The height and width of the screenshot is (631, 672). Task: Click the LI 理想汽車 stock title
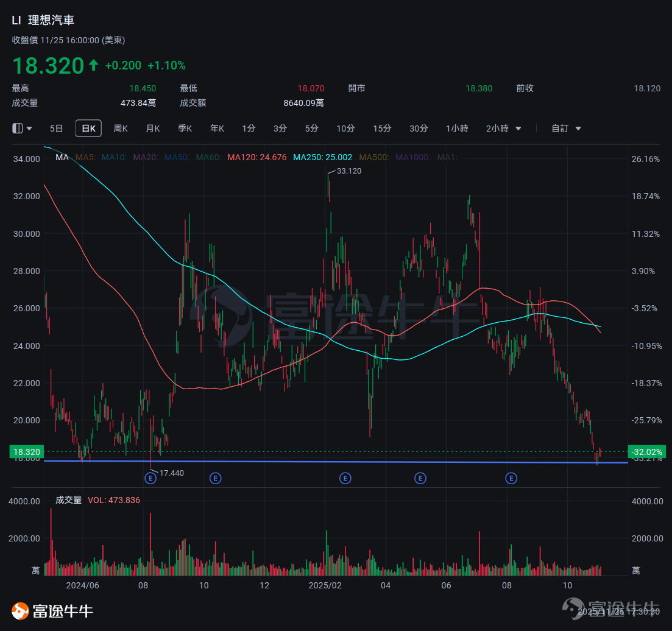click(x=43, y=20)
